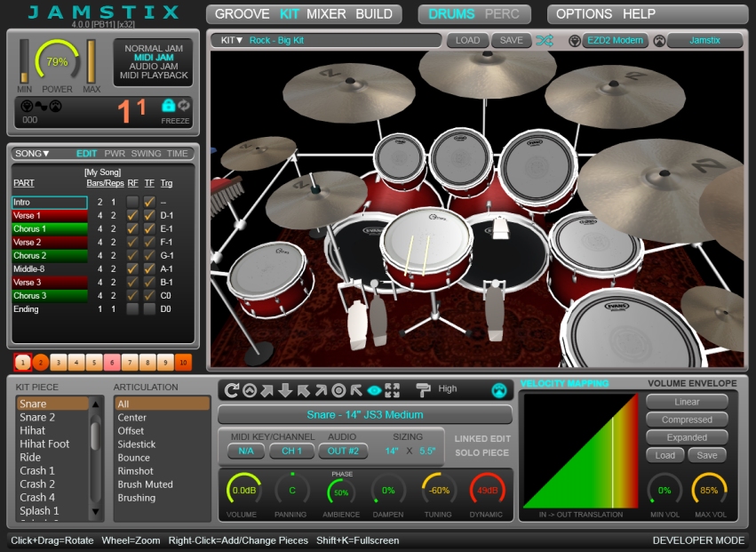Click the second drum icon above 000

pyautogui.click(x=55, y=106)
